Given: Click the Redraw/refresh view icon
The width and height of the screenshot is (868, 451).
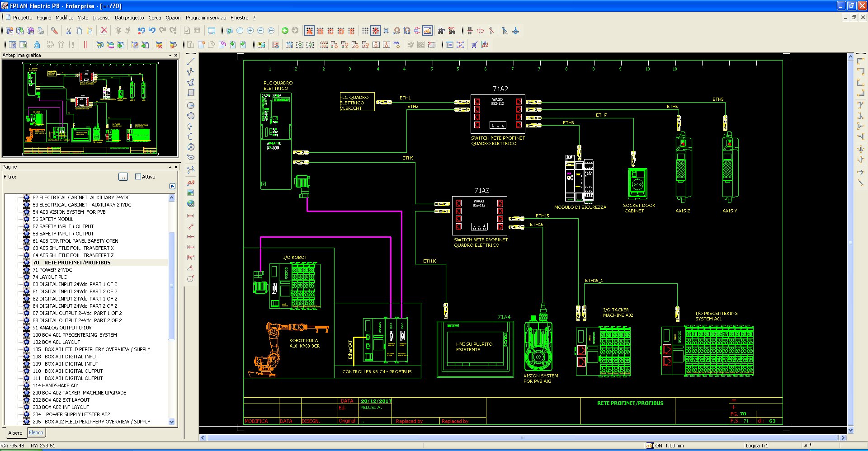Looking at the screenshot, I should [229, 31].
